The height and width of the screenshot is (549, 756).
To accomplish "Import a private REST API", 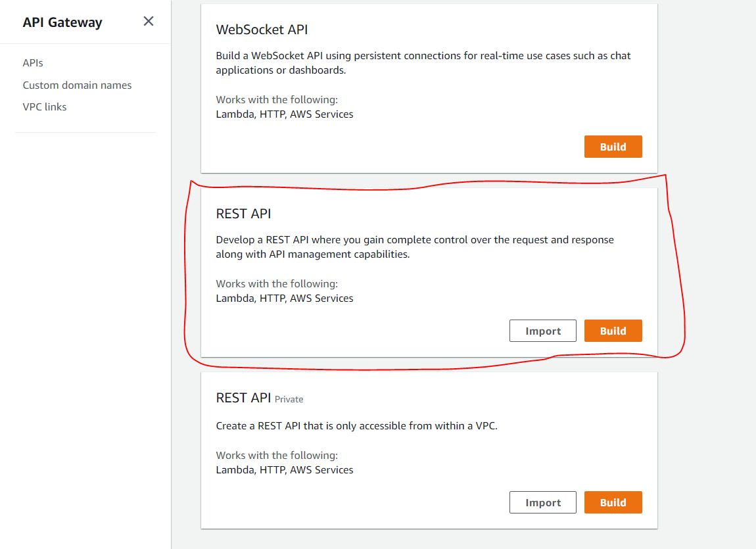I will tap(543, 502).
